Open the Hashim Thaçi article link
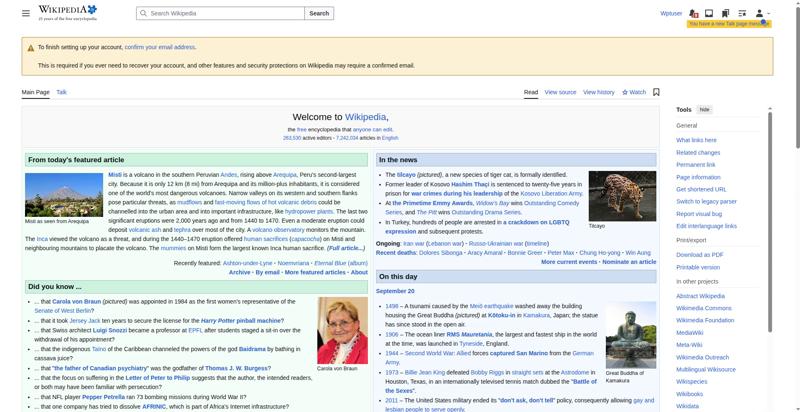This screenshot has height=412, width=800. pyautogui.click(x=470, y=184)
